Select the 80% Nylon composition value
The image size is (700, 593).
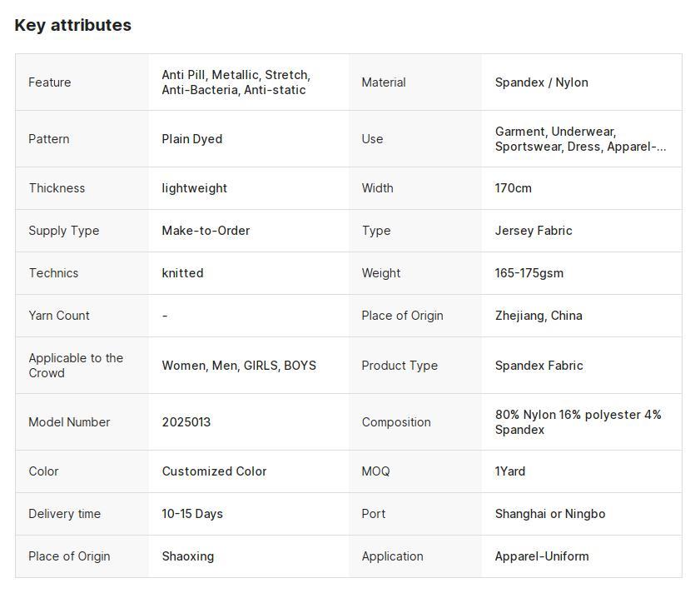coord(578,422)
